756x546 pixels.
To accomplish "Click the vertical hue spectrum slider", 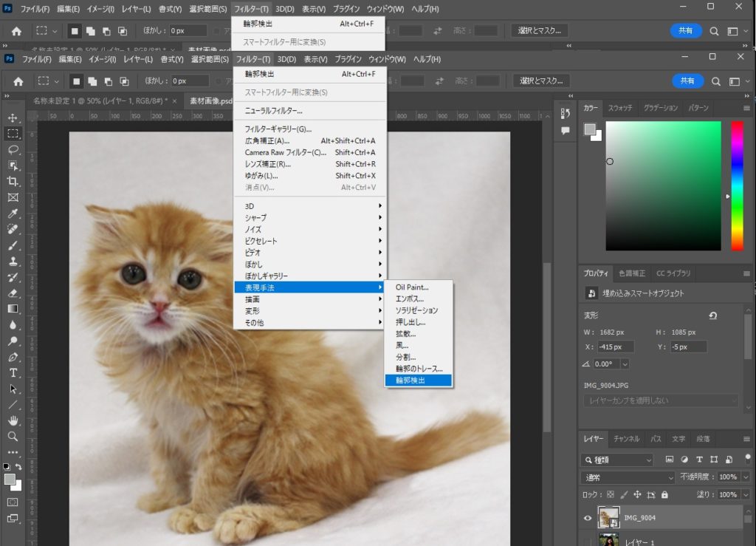I will [737, 185].
